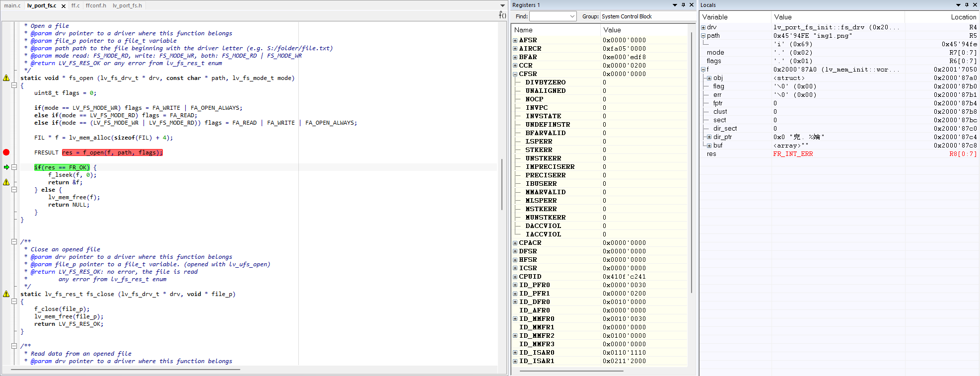
Task: Collapse the fs_close function body fold
Action: coord(14,301)
